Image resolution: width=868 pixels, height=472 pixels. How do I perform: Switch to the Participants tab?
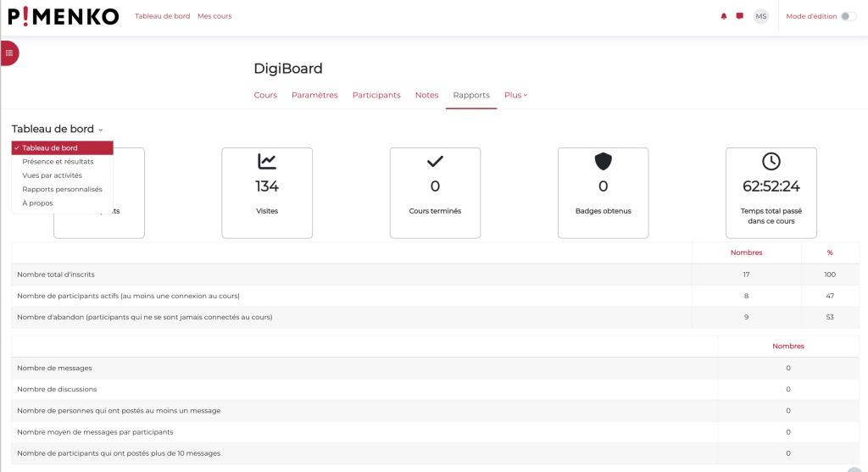(x=376, y=95)
